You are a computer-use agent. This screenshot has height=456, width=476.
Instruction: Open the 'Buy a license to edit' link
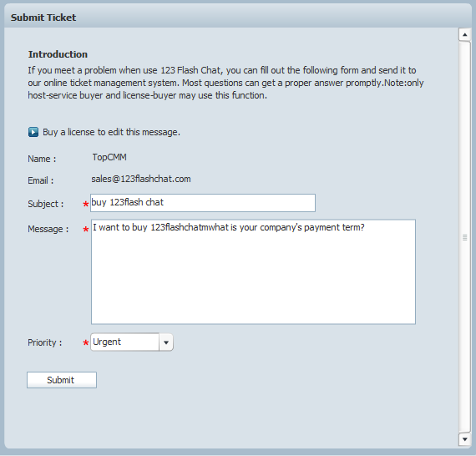pyautogui.click(x=111, y=132)
